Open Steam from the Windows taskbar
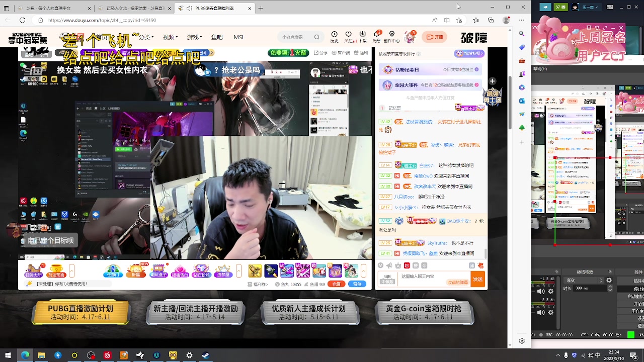This screenshot has width=644, height=362. (x=206, y=355)
